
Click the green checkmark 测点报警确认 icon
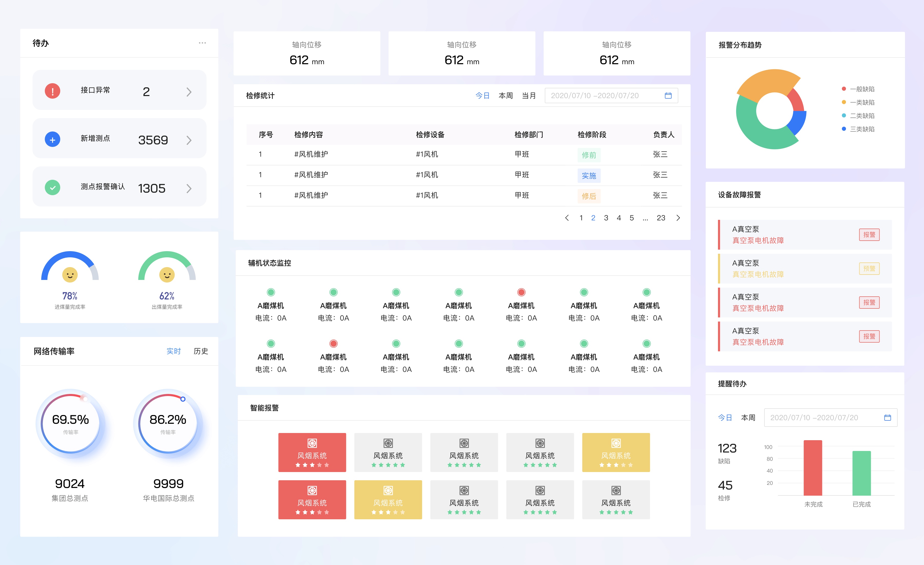point(53,187)
